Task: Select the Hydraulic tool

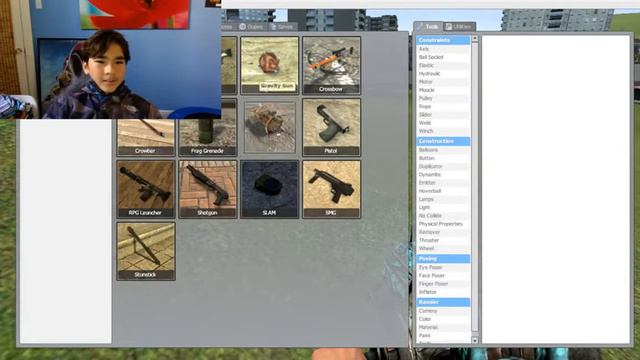Action: (x=443, y=73)
